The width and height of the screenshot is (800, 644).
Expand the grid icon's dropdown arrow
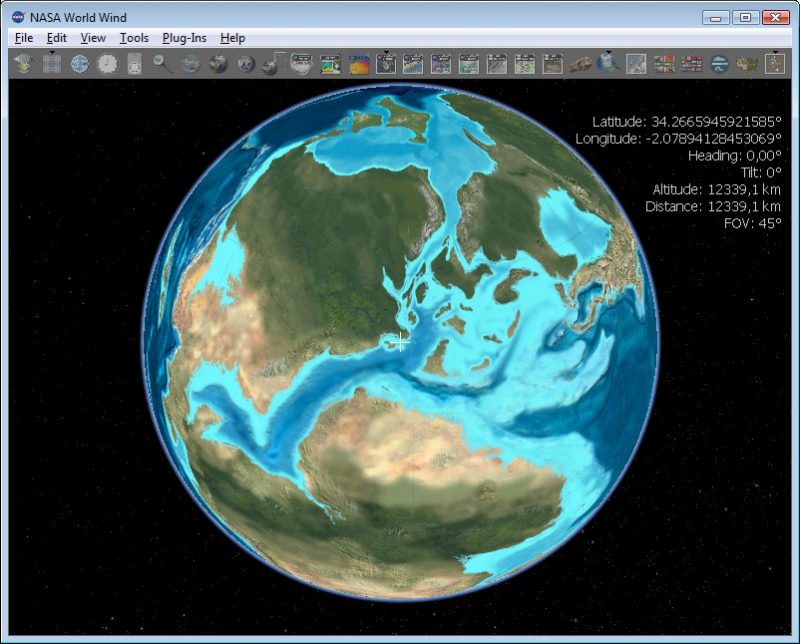point(52,52)
